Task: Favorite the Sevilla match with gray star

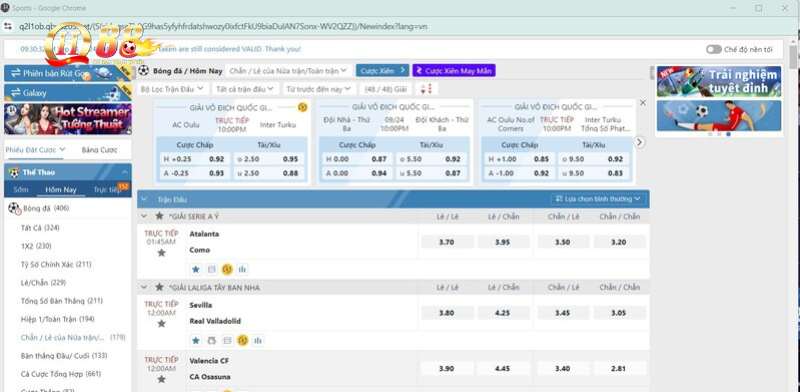Action: tap(161, 324)
